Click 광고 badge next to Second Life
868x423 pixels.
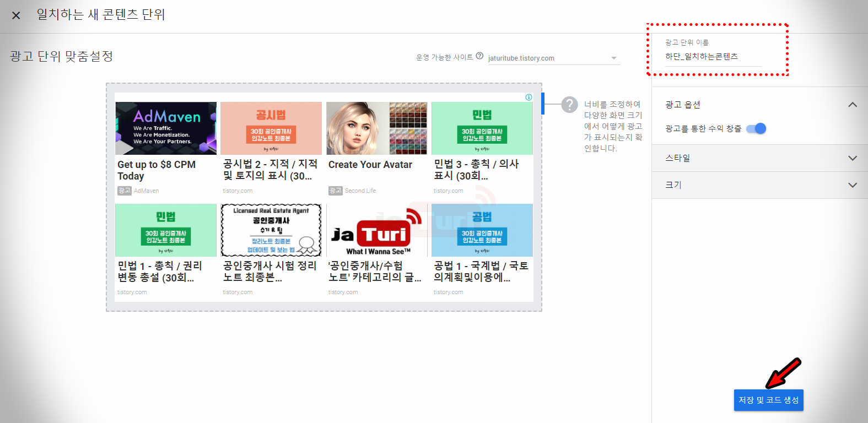[335, 191]
